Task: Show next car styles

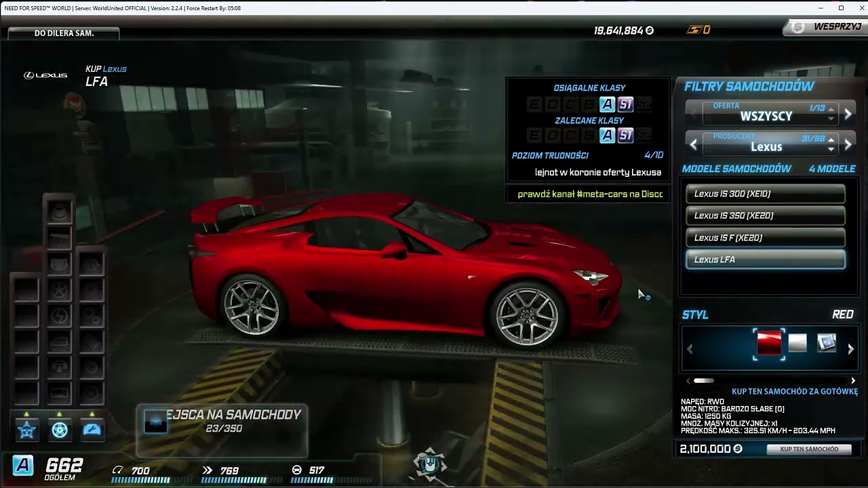Action: [x=851, y=349]
